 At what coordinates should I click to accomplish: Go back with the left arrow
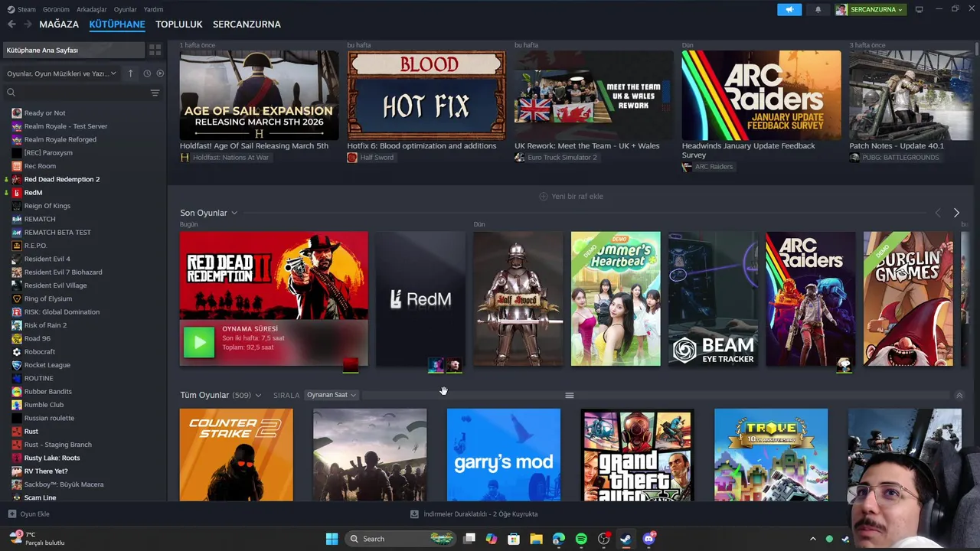11,24
